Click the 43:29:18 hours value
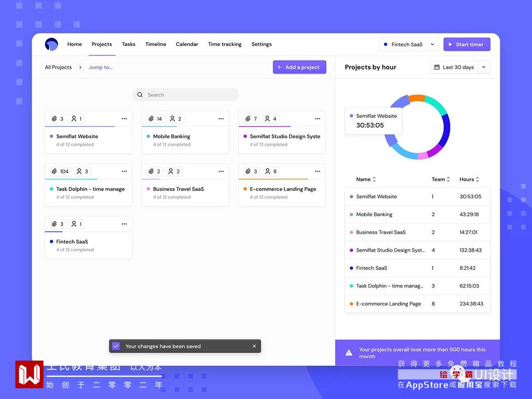 pos(469,215)
